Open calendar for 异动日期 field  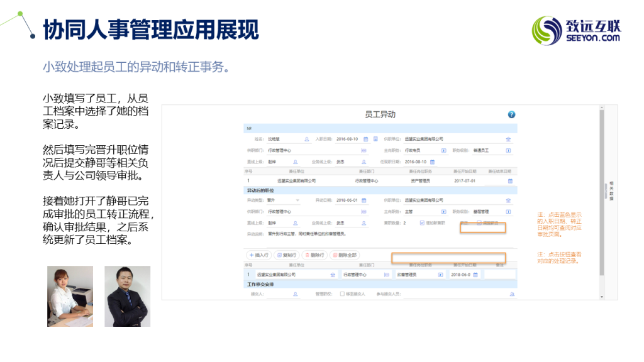(x=364, y=200)
